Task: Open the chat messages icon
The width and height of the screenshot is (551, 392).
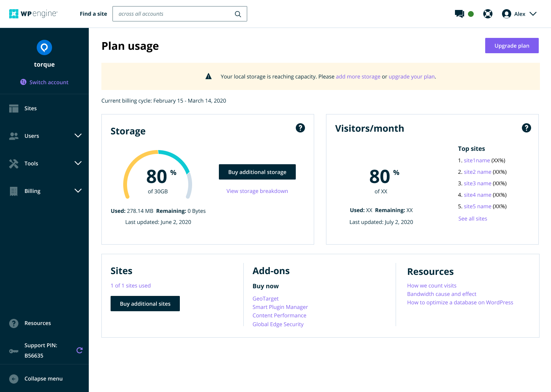Action: coord(459,14)
